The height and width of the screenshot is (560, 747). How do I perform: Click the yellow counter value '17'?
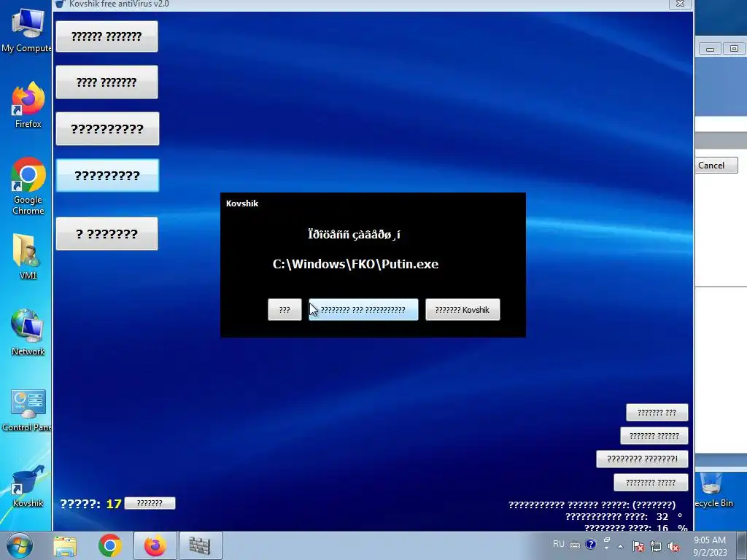113,504
